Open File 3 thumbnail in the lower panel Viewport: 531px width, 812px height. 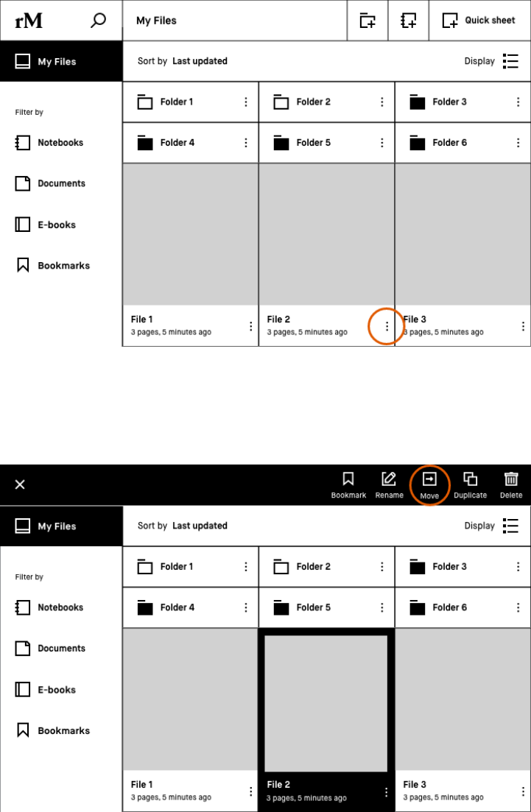point(463,699)
